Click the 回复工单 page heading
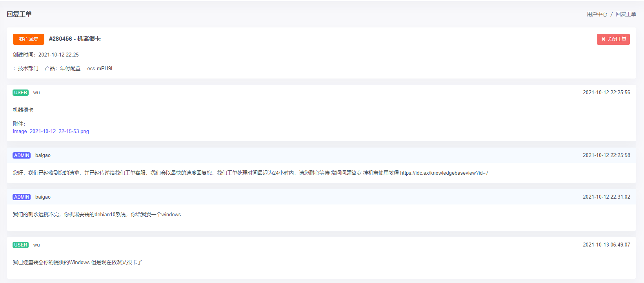The image size is (644, 283). 19,14
